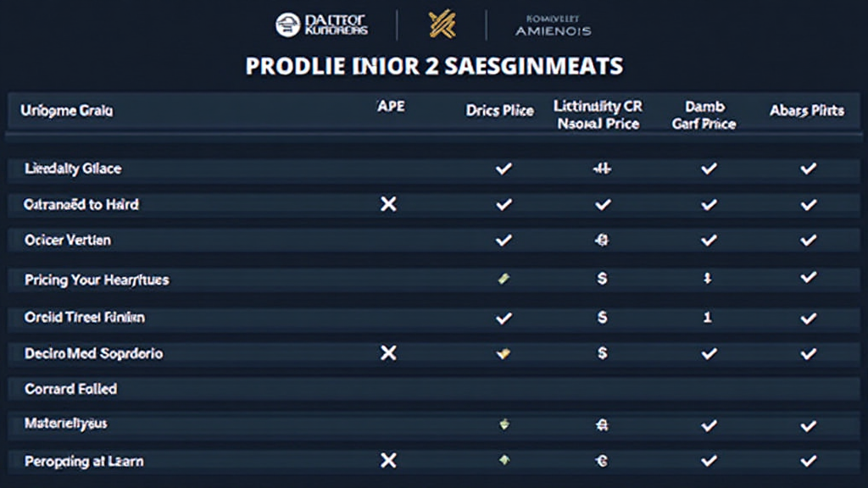Click the dollar sign in Orelid Tireel Finlien row
The image size is (868, 488).
click(602, 318)
